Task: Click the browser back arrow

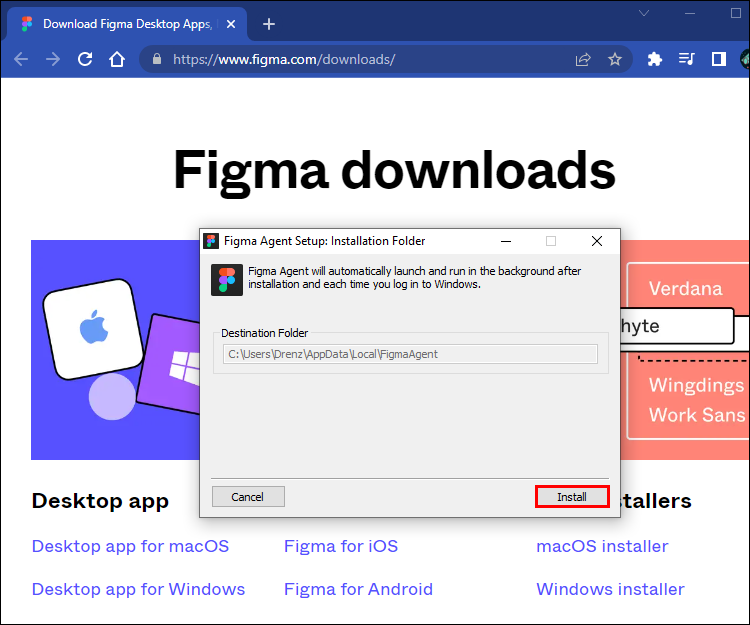Action: (x=21, y=59)
